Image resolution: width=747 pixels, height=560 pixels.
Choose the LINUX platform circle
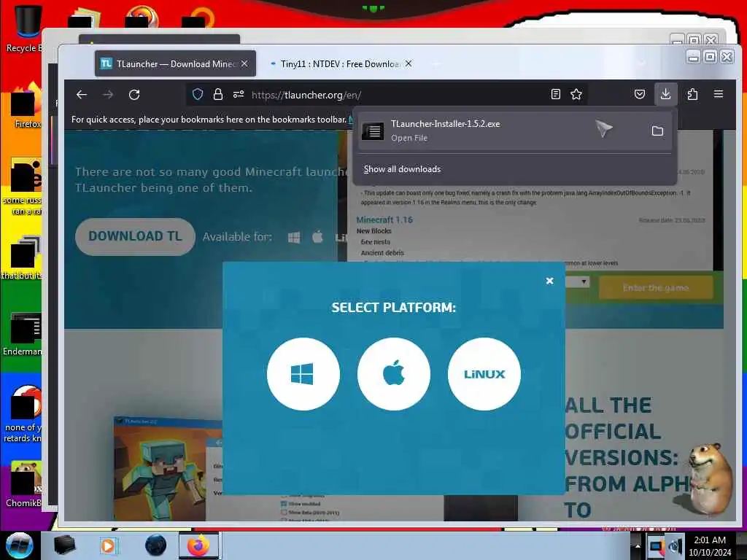pyautogui.click(x=484, y=374)
